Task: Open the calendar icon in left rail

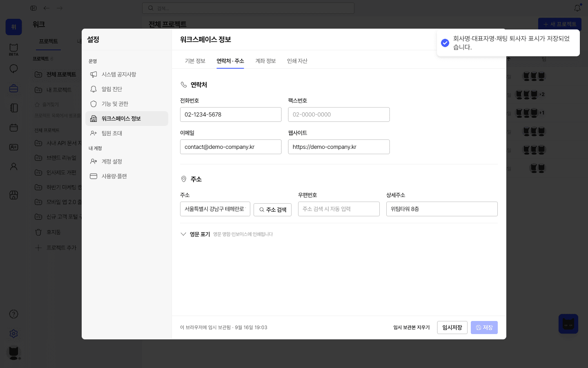Action: click(13, 128)
